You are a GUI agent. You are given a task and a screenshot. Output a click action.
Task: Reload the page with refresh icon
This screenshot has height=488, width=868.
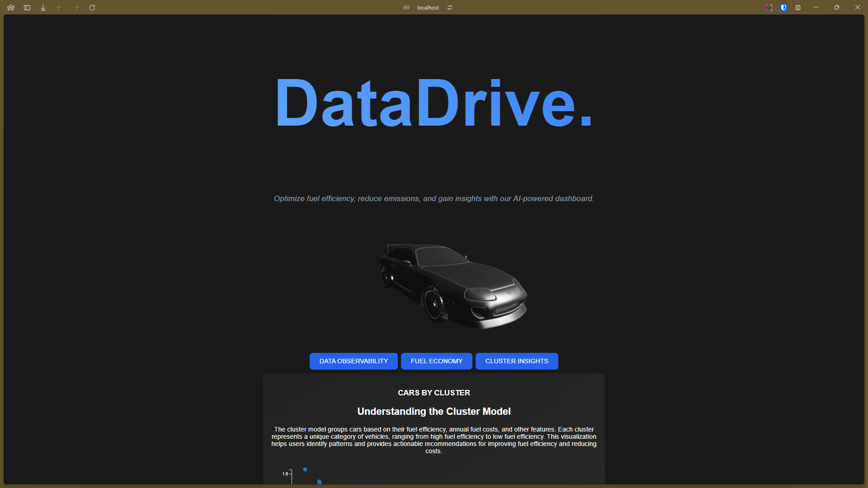pos(92,8)
